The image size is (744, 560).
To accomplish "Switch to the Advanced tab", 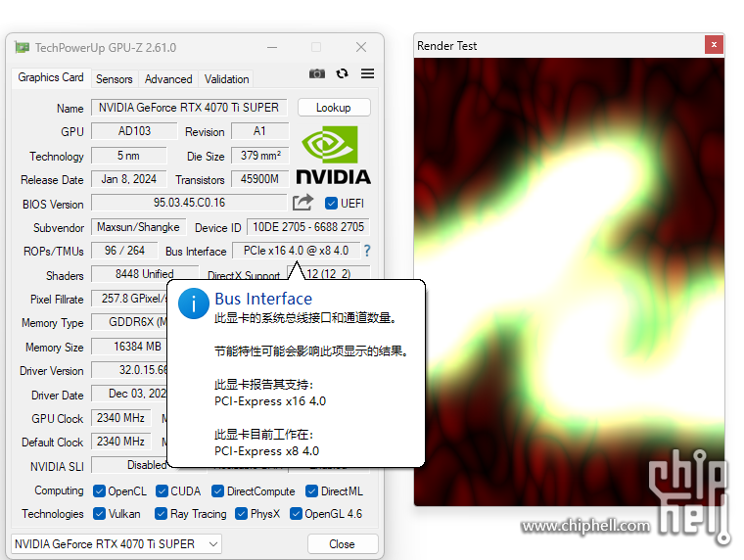I will pos(168,78).
